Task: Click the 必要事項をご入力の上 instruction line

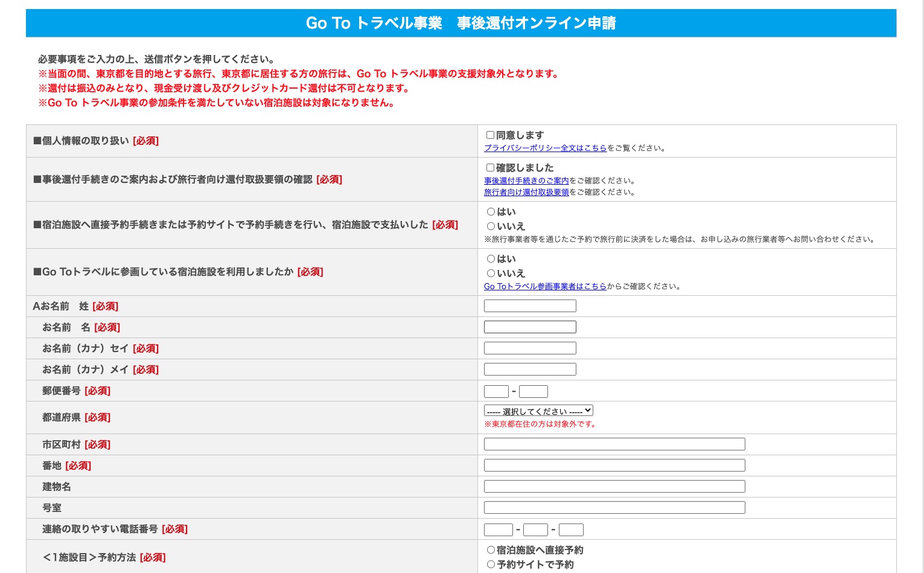Action: point(156,59)
